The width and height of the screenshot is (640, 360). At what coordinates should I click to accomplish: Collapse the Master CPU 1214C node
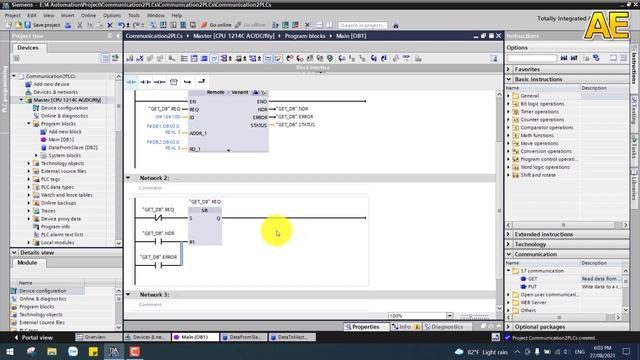tap(21, 100)
